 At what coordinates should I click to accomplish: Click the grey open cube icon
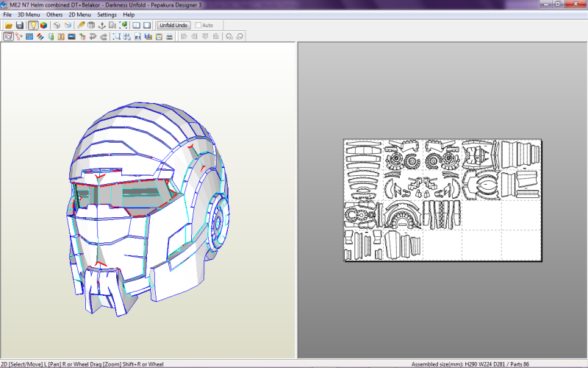click(x=91, y=25)
